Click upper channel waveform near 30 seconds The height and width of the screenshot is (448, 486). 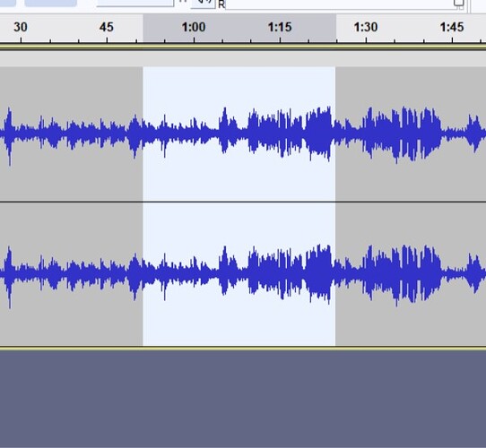tap(21, 134)
